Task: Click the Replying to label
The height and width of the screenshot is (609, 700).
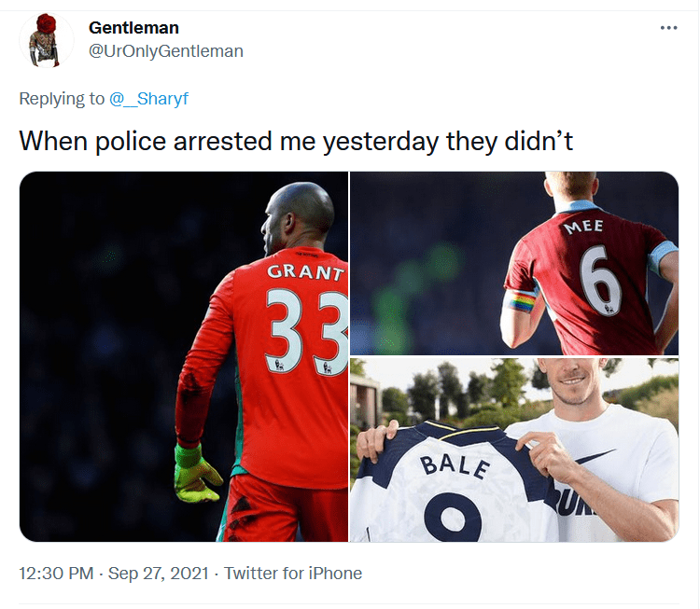Action: click(62, 98)
